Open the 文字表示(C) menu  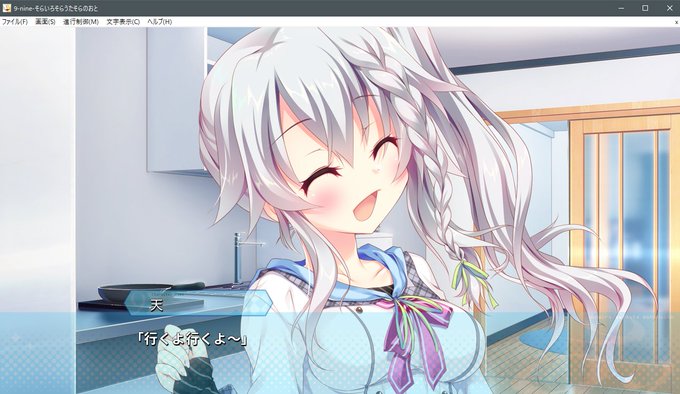[x=123, y=22]
